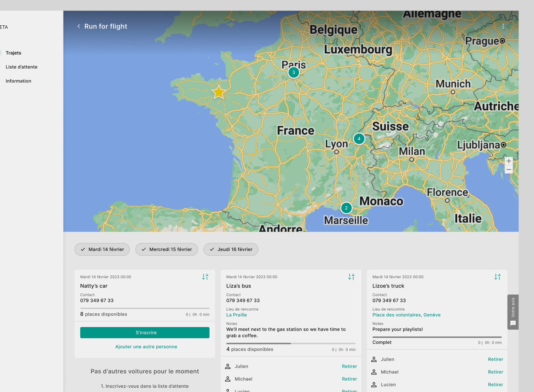The width and height of the screenshot is (534, 392).
Task: Open the Liste d'attente section
Action: click(21, 67)
